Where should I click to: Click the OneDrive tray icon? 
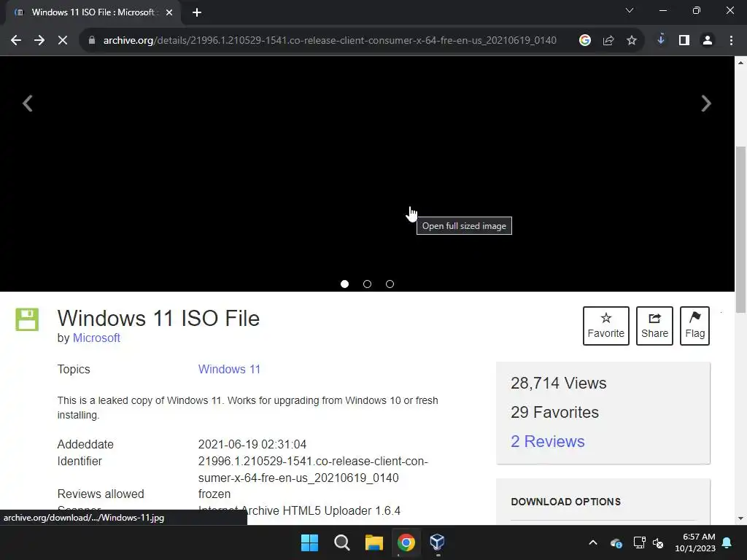coord(616,542)
